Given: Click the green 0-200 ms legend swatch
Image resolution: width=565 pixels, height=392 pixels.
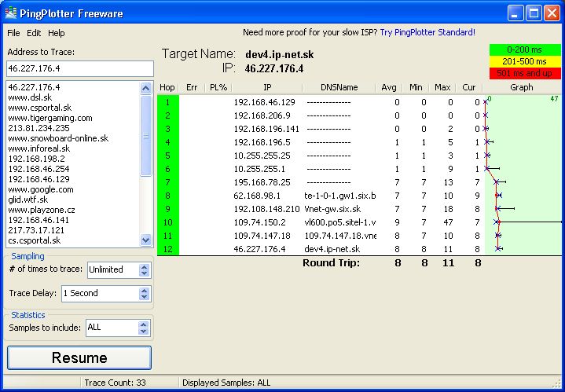Looking at the screenshot, I should (x=525, y=49).
